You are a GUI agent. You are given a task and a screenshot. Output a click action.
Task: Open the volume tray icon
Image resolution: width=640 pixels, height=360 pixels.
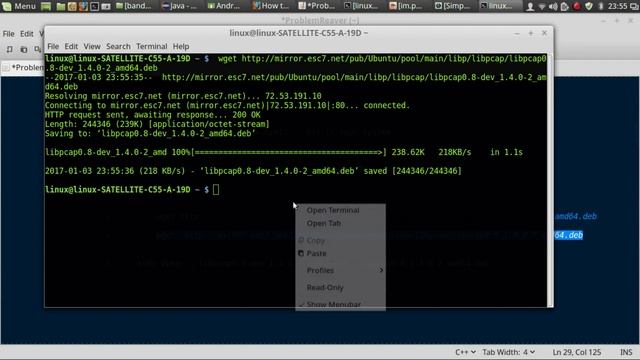[553, 6]
